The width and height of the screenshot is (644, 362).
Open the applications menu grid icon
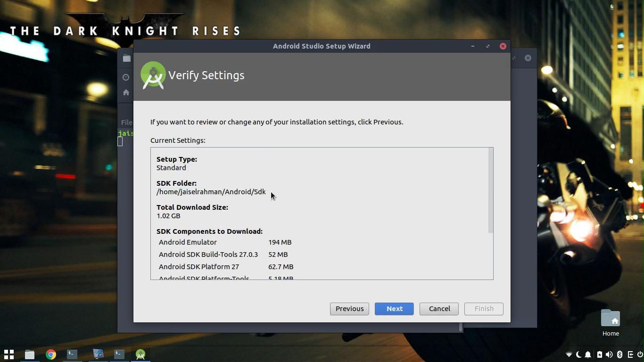point(9,354)
